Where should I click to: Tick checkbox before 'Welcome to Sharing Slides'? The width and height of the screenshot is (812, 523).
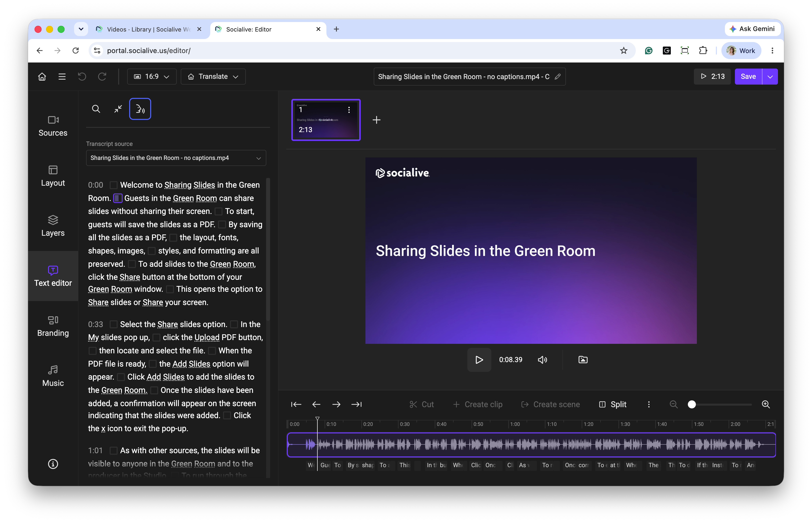coord(113,185)
